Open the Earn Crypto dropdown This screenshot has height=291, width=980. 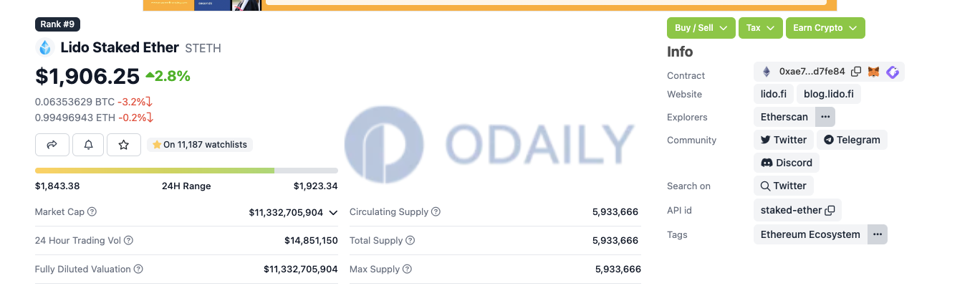pos(825,28)
